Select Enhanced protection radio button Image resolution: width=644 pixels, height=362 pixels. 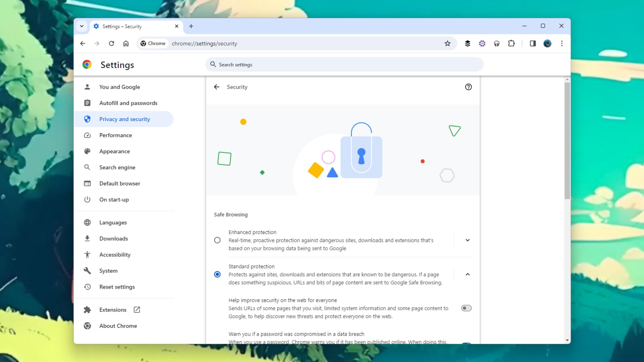pos(217,240)
